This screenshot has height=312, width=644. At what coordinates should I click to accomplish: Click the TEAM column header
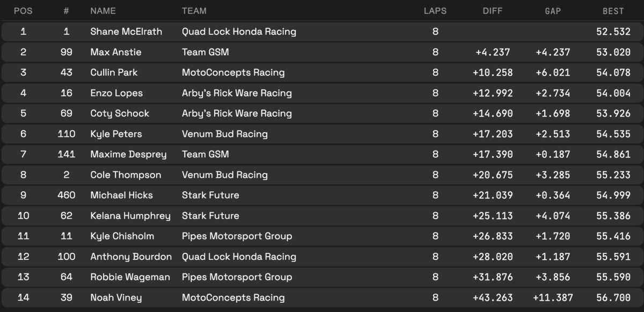click(x=194, y=11)
